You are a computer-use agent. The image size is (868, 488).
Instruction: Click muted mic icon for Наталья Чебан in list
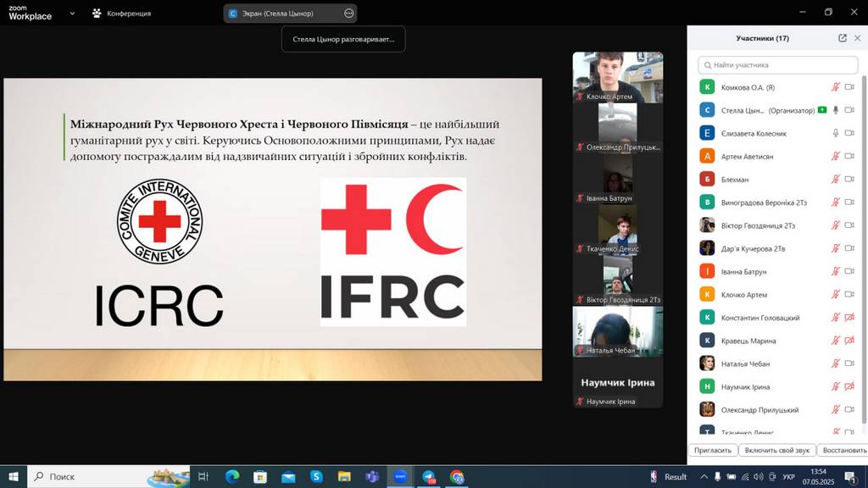(835, 363)
